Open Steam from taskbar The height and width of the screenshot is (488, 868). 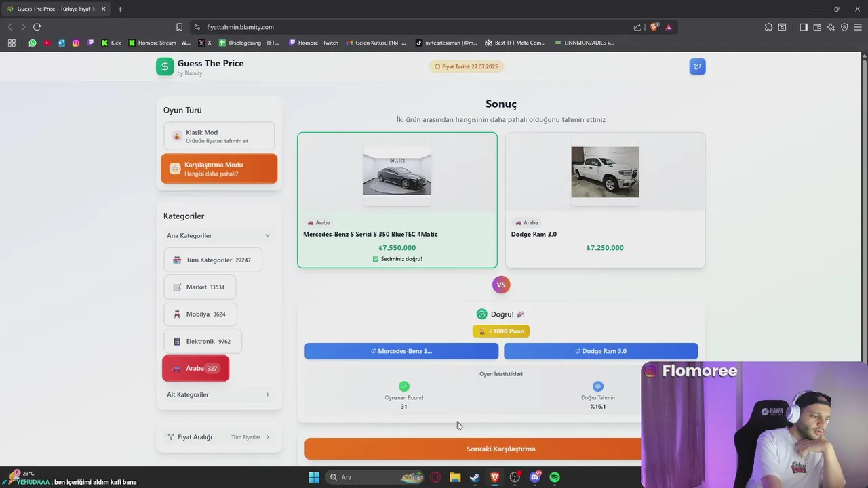tap(475, 477)
